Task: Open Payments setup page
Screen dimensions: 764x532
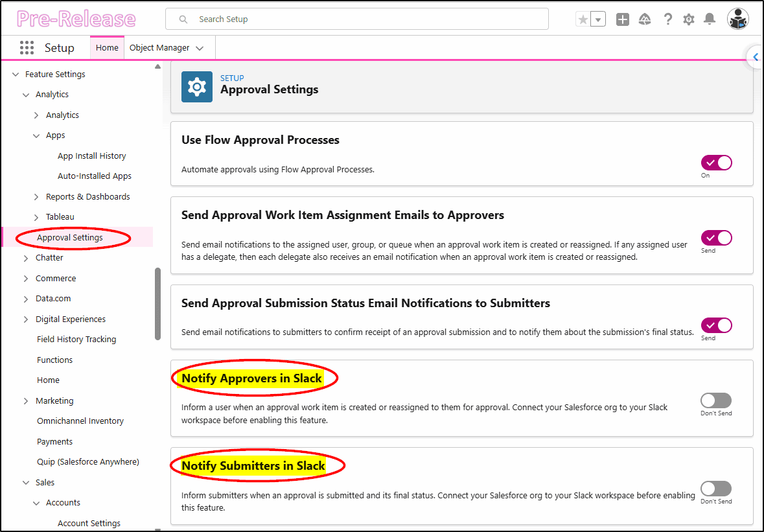Action: (54, 441)
